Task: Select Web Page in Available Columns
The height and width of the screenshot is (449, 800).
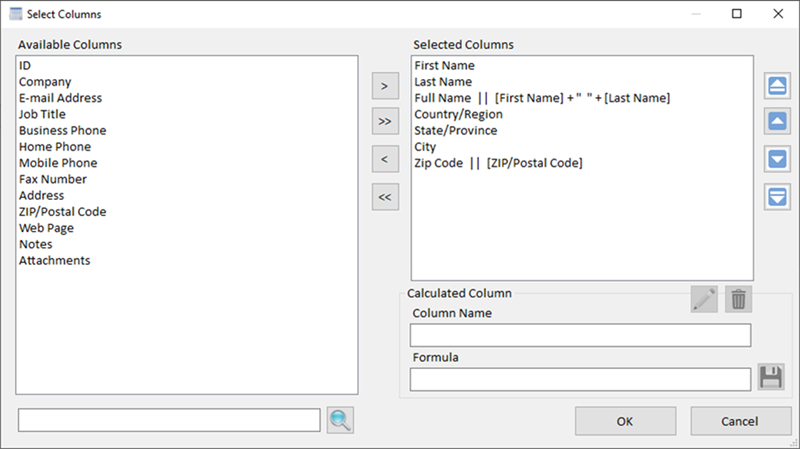Action: click(x=187, y=228)
